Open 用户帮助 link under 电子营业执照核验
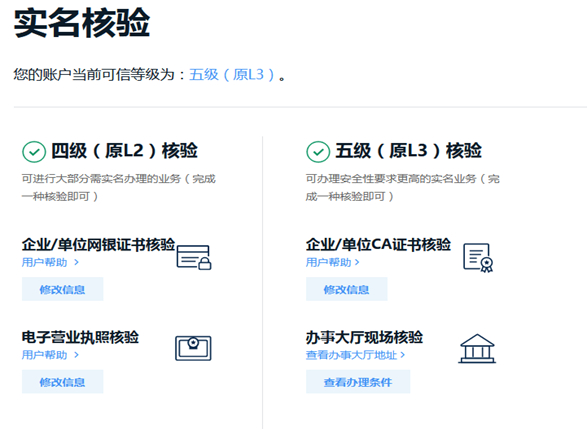 pyautogui.click(x=45, y=355)
